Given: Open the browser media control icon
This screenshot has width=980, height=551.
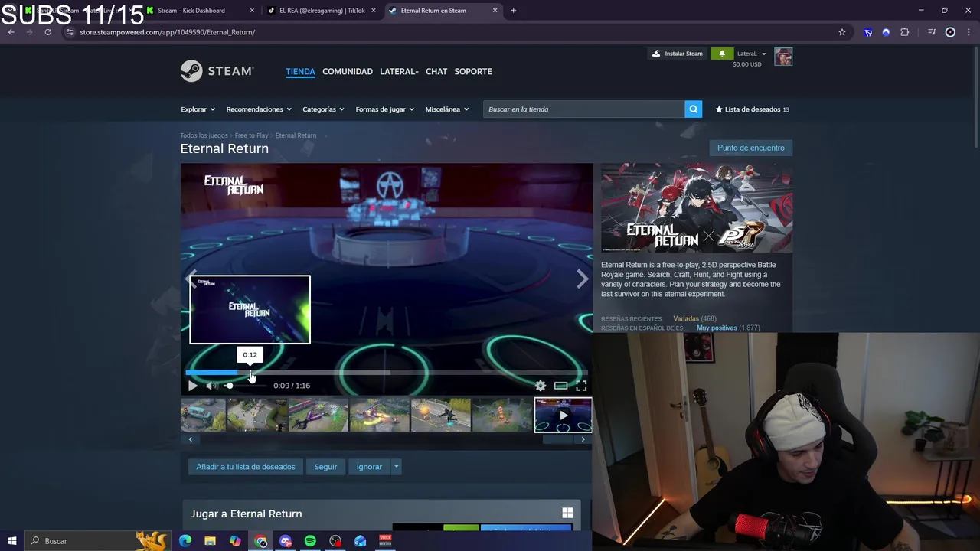Looking at the screenshot, I should coord(932,32).
